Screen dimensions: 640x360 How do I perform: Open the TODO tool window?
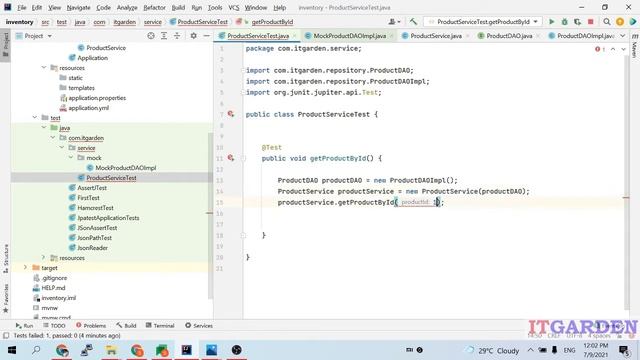point(54,326)
